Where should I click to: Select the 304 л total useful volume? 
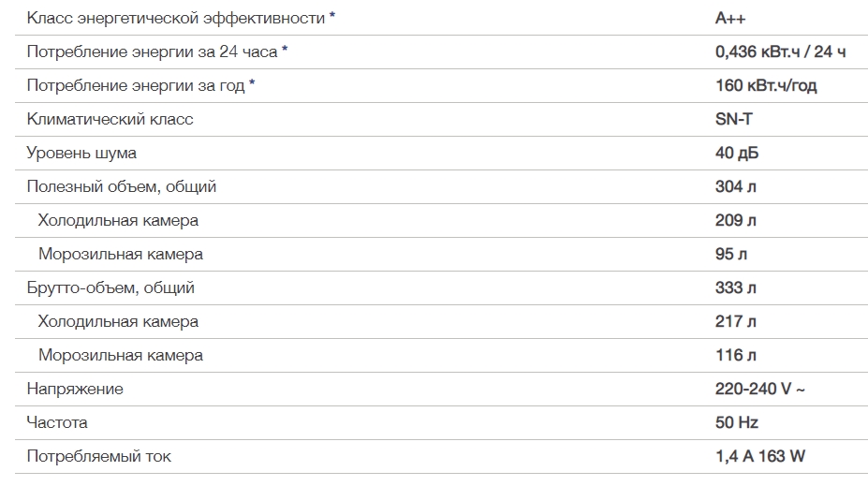[735, 187]
